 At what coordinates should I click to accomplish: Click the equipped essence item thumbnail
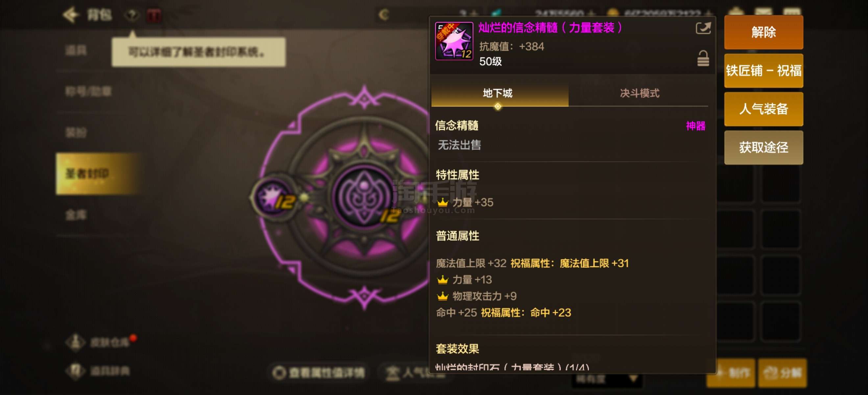coord(454,41)
